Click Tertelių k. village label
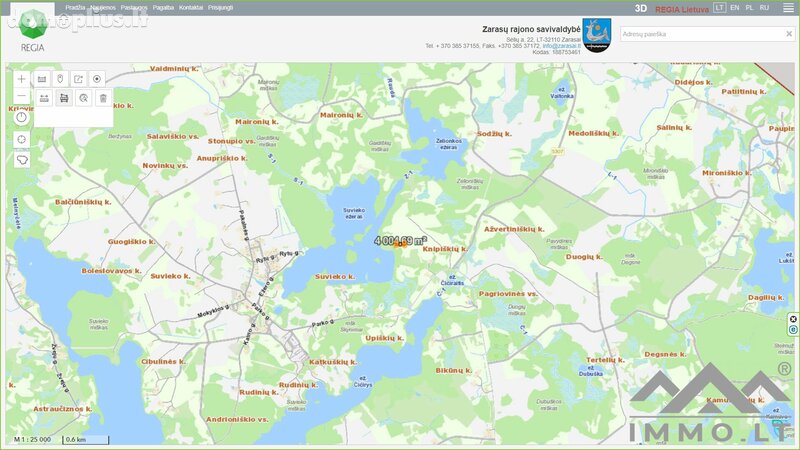Image resolution: width=800 pixels, height=450 pixels. [605, 360]
